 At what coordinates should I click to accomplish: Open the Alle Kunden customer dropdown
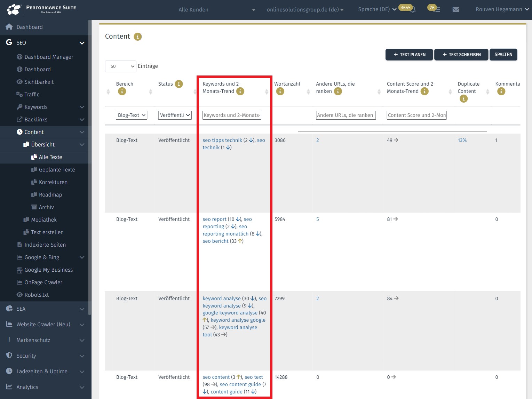216,10
